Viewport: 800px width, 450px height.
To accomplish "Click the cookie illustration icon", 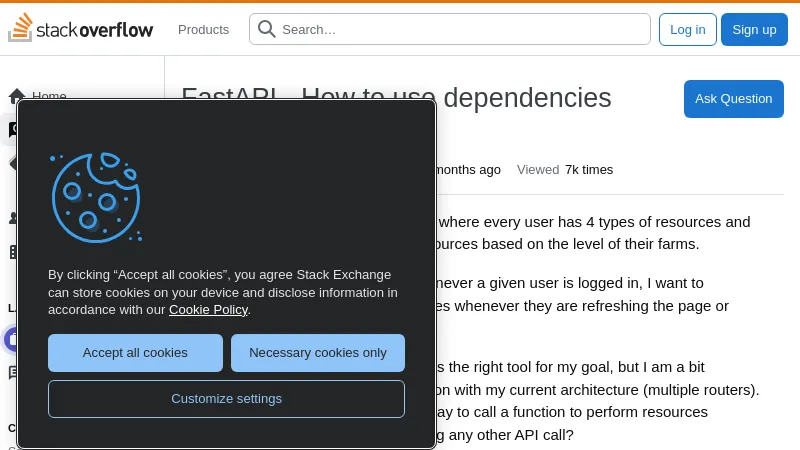I will point(96,197).
